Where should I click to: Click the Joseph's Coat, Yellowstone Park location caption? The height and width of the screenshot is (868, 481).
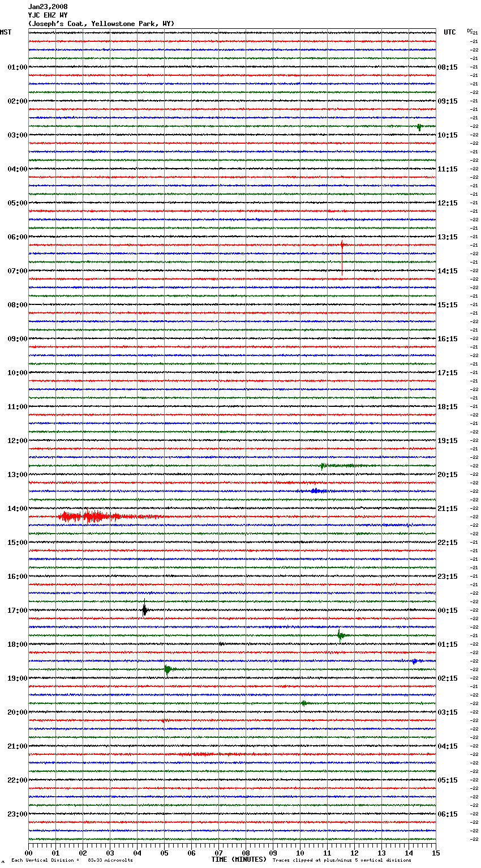click(x=101, y=24)
